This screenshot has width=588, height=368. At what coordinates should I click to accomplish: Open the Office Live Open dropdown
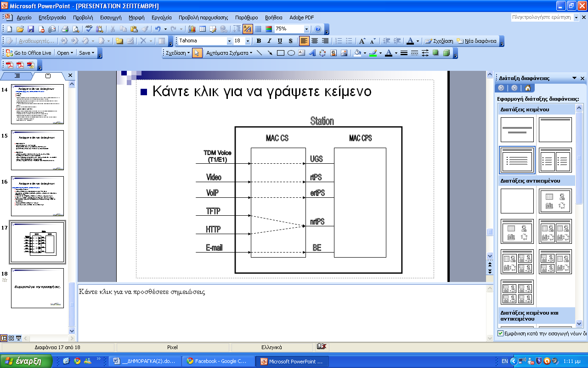pyautogui.click(x=66, y=53)
